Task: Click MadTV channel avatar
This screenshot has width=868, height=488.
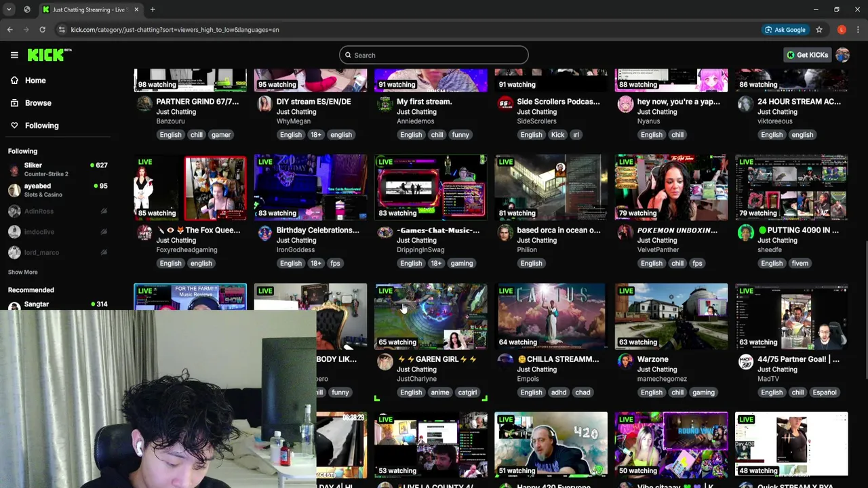Action: (x=745, y=361)
